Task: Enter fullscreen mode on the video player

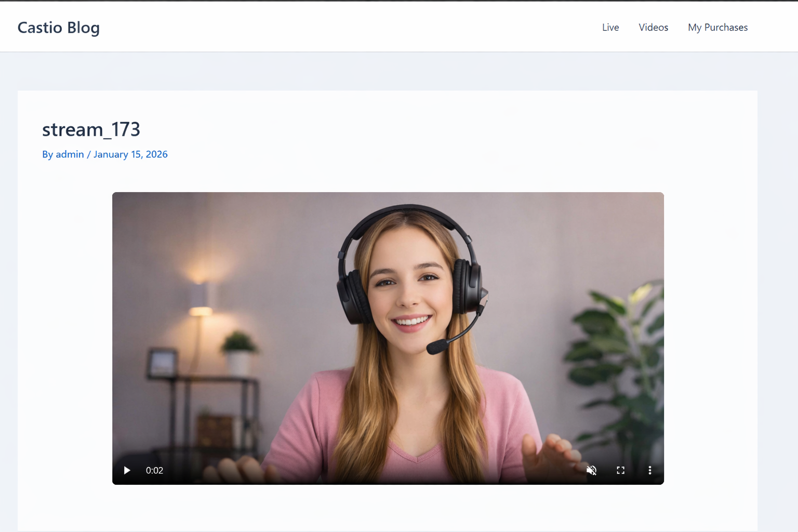Action: pos(620,470)
